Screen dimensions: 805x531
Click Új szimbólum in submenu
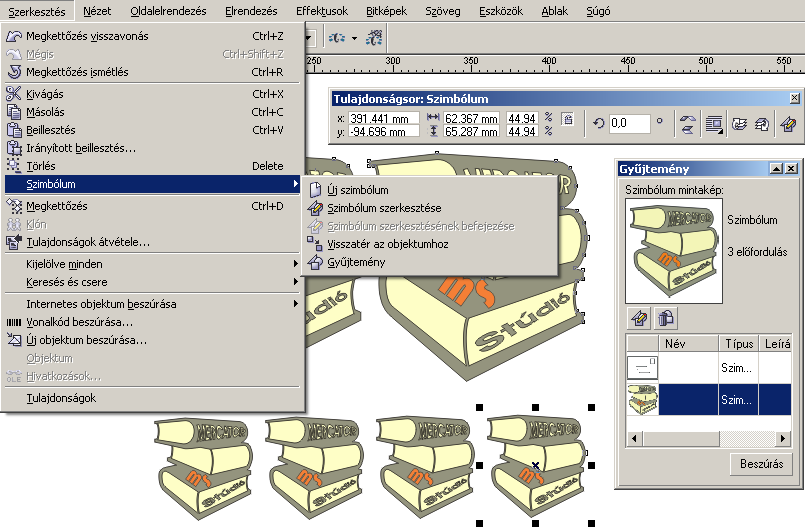pyautogui.click(x=429, y=190)
